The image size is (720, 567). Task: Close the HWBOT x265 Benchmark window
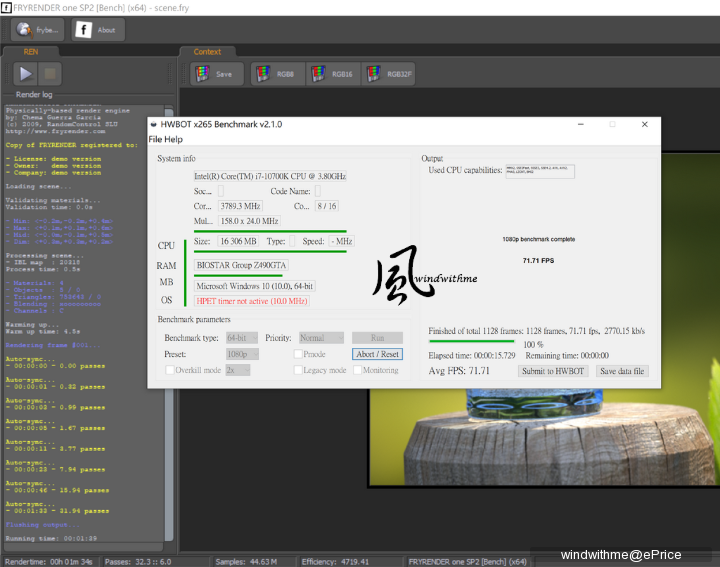coord(645,124)
